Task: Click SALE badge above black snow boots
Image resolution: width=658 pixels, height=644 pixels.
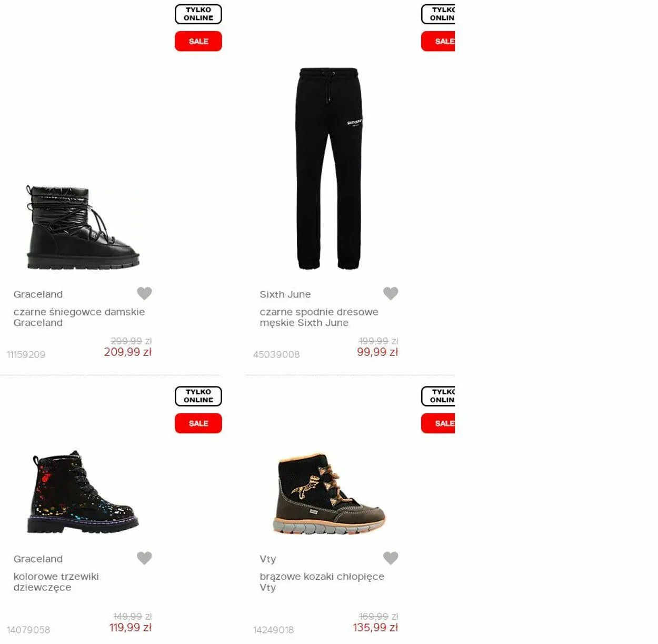Action: click(198, 41)
